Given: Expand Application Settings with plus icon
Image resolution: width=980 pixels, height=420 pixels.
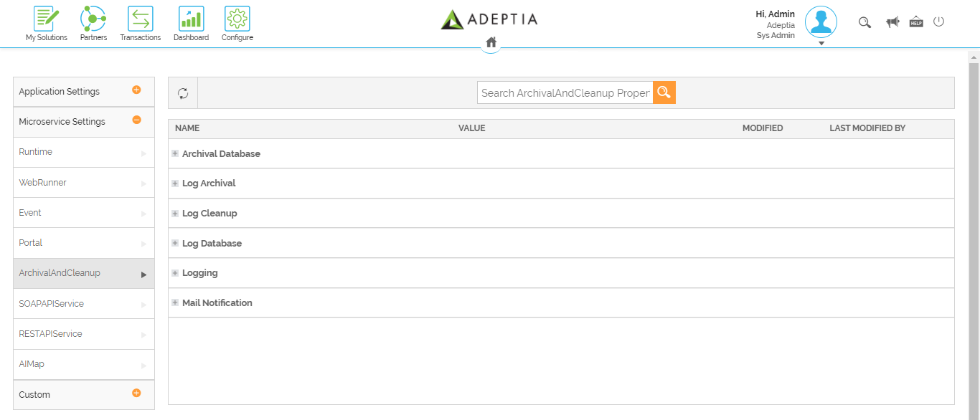Looking at the screenshot, I should pyautogui.click(x=136, y=90).
